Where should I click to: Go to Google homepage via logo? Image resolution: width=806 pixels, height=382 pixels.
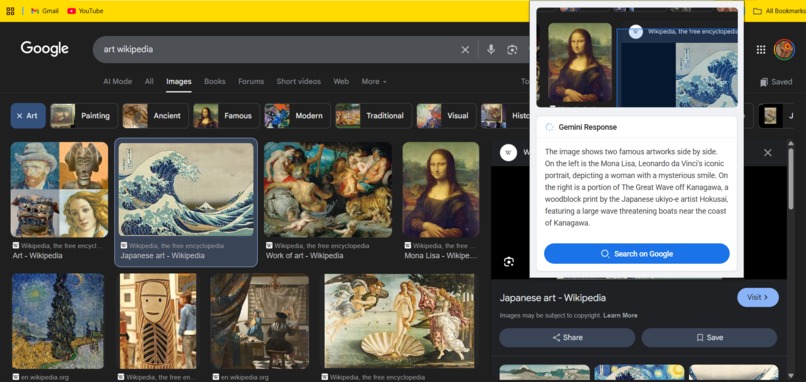pyautogui.click(x=45, y=49)
